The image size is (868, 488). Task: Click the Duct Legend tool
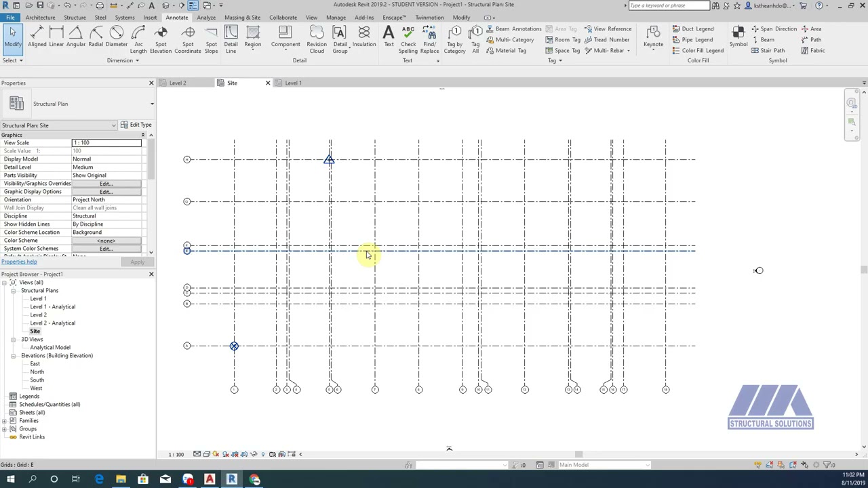692,29
